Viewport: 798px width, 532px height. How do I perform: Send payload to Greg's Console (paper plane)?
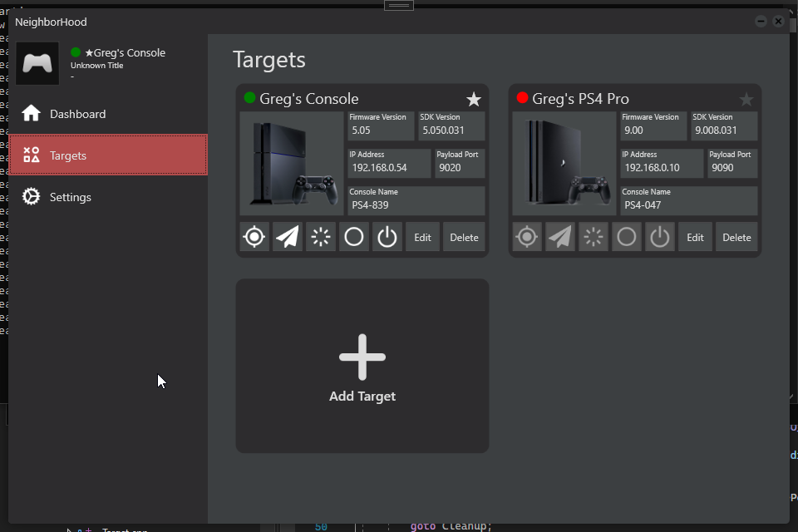click(288, 237)
